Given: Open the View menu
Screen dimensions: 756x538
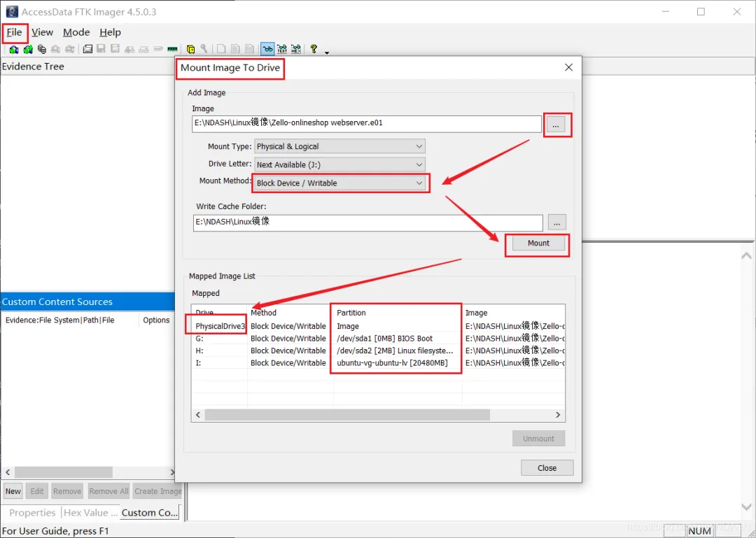Looking at the screenshot, I should [x=43, y=32].
